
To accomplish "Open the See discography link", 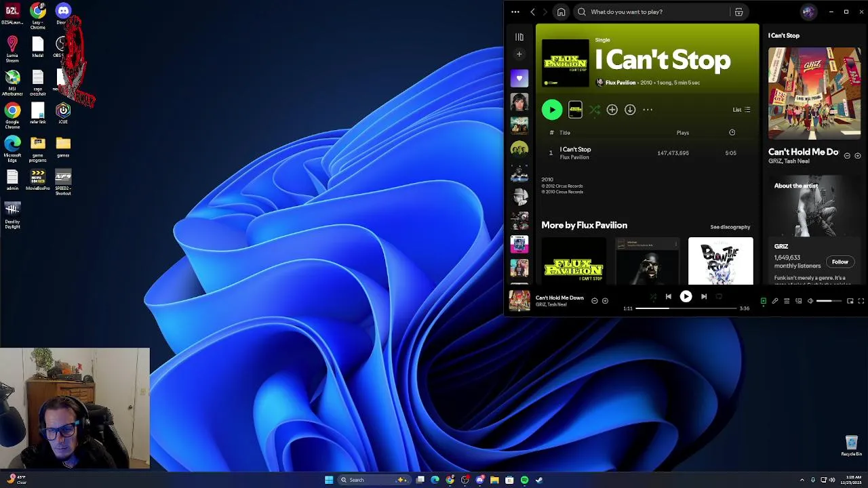I will pyautogui.click(x=730, y=227).
